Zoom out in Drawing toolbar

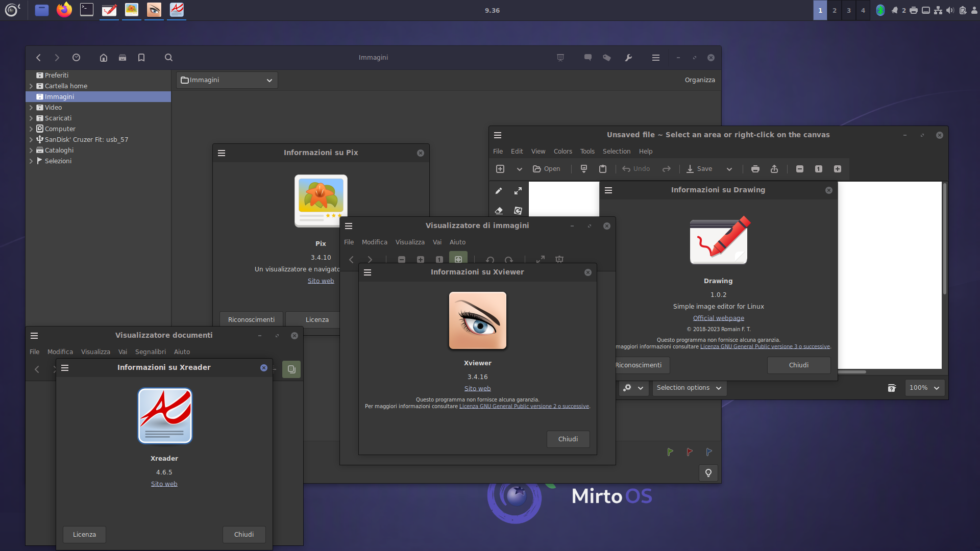pos(800,169)
